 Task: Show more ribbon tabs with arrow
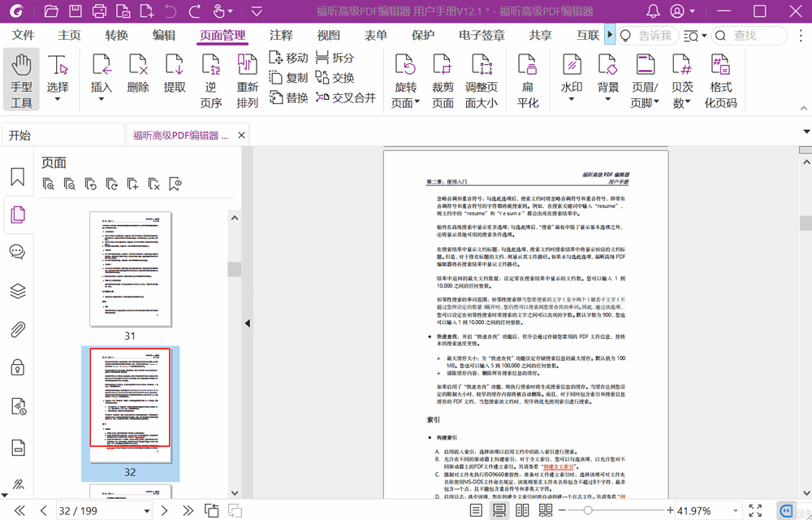coord(610,35)
